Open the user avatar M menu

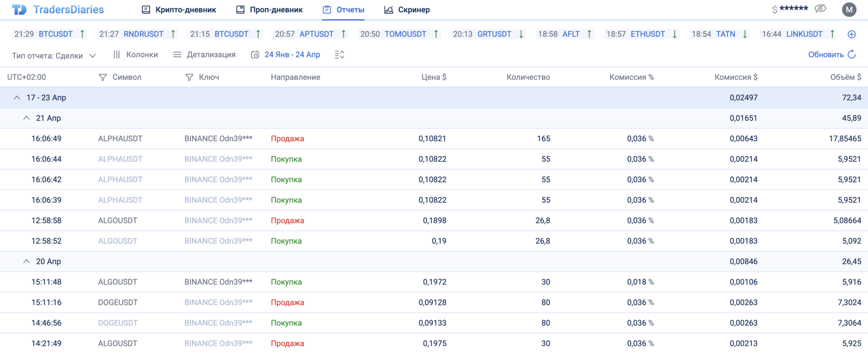tap(849, 9)
